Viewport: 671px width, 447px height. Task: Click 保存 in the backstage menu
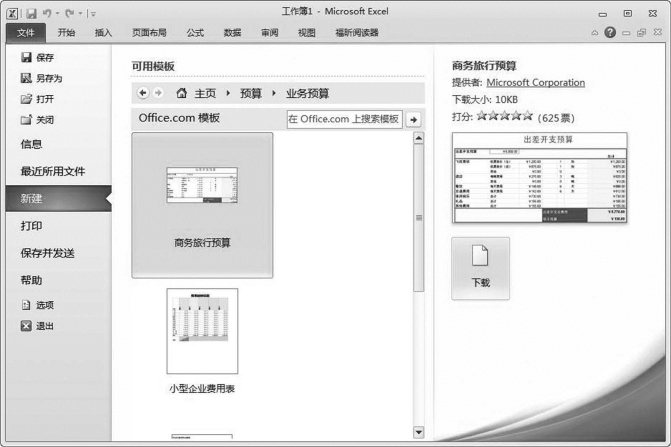pyautogui.click(x=38, y=57)
